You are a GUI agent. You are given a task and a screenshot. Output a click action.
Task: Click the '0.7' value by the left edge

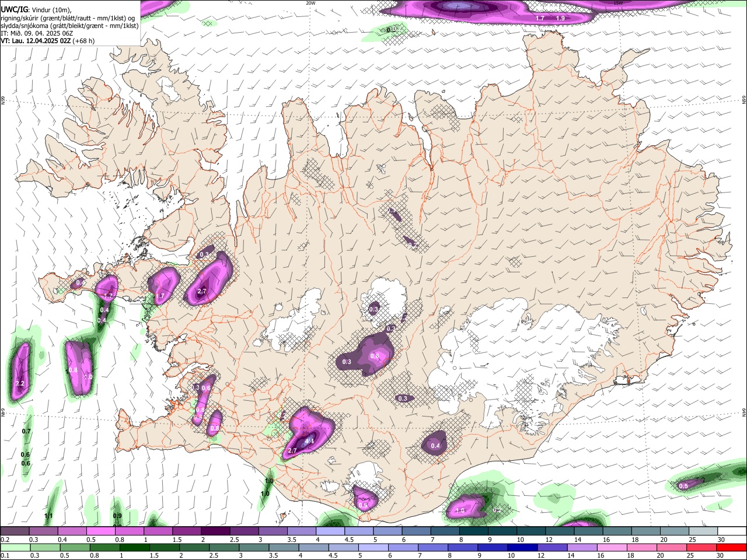(26, 432)
